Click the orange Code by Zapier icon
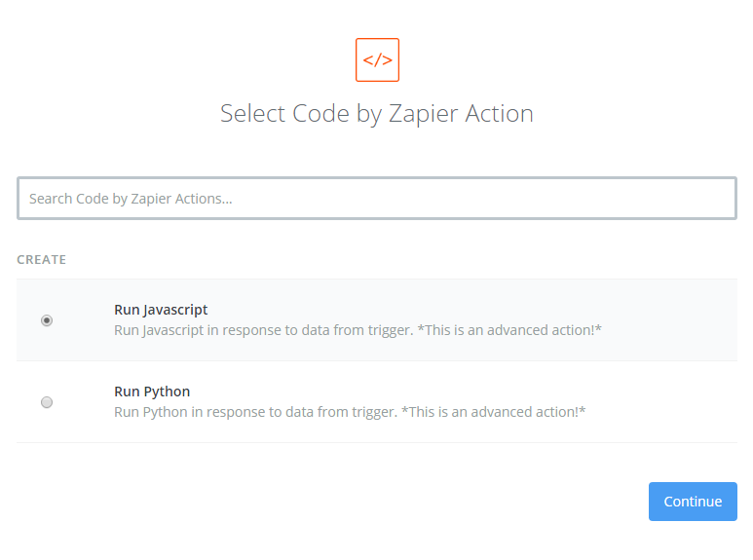Screen dimensions: 753x560 coord(377,60)
